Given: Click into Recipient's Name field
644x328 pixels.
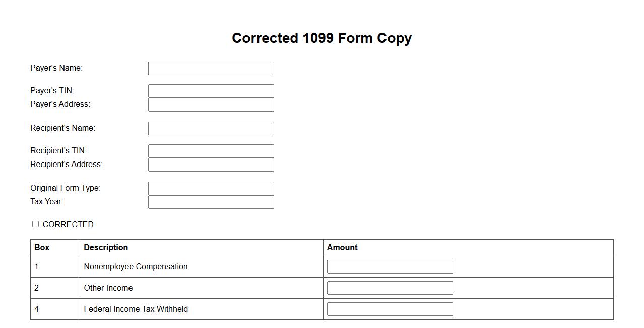Looking at the screenshot, I should (211, 128).
